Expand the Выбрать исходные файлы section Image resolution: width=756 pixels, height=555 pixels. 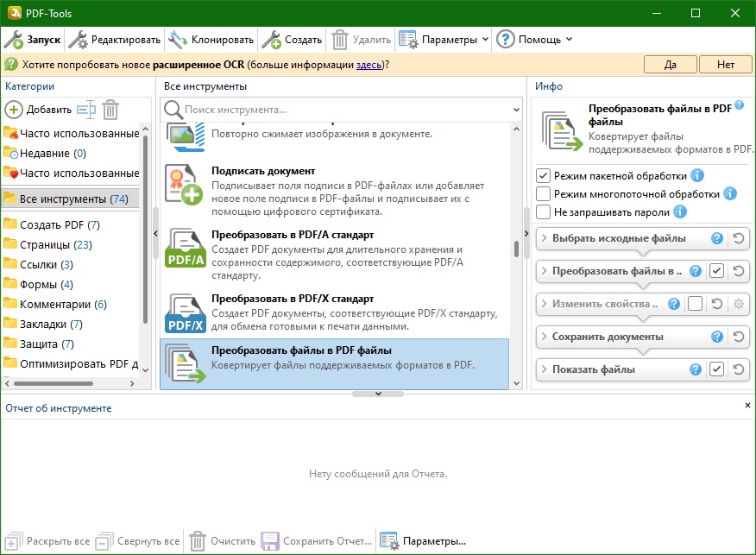[545, 238]
